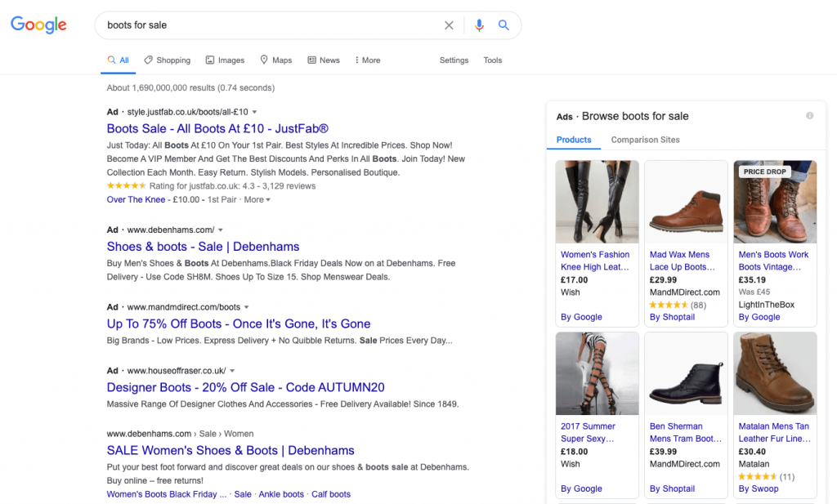Click the £29.99 price on Mad Wax boots

point(663,279)
